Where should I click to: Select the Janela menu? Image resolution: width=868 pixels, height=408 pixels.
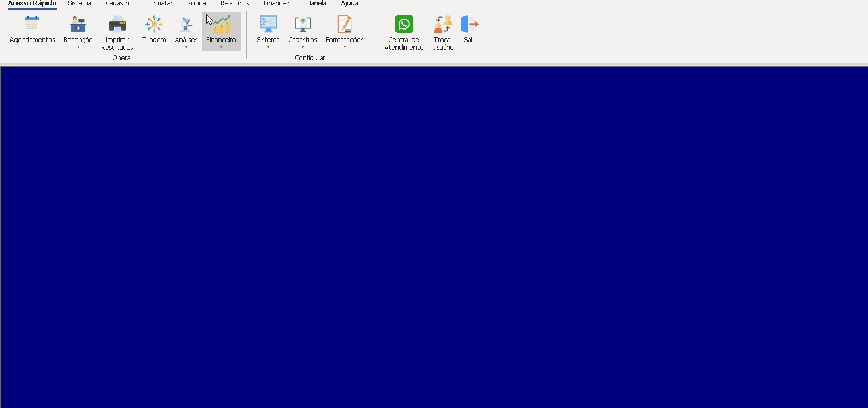[317, 3]
